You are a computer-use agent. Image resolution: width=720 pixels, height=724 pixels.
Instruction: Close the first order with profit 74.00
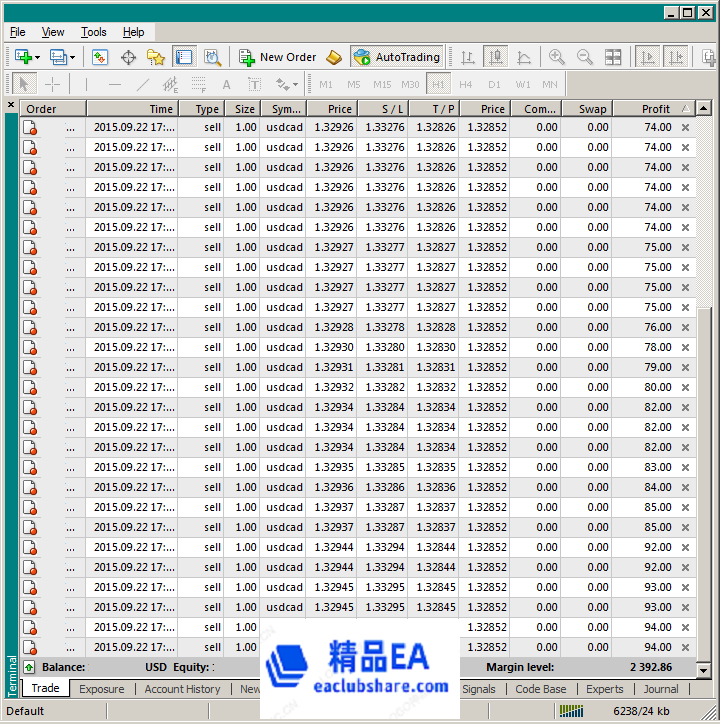coord(685,127)
